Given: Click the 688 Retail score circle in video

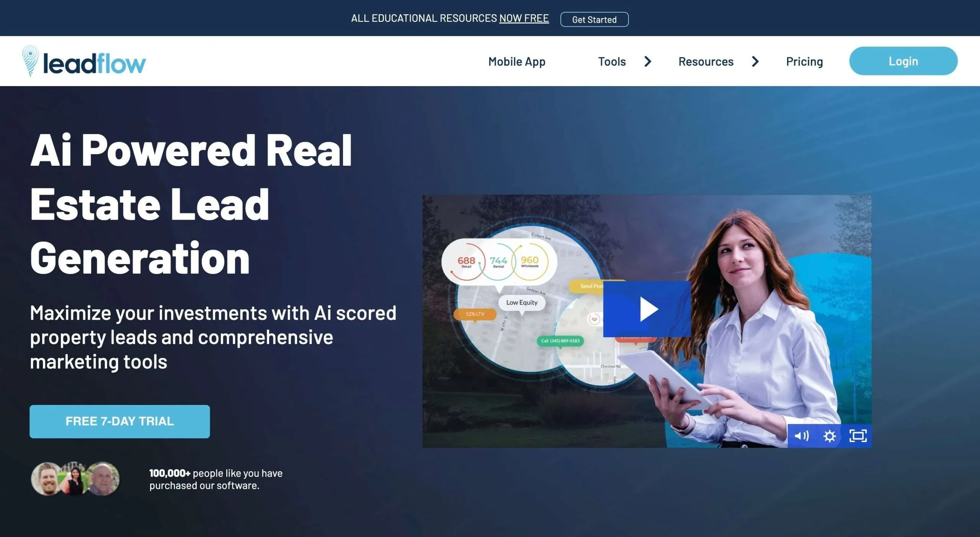Looking at the screenshot, I should (x=466, y=262).
